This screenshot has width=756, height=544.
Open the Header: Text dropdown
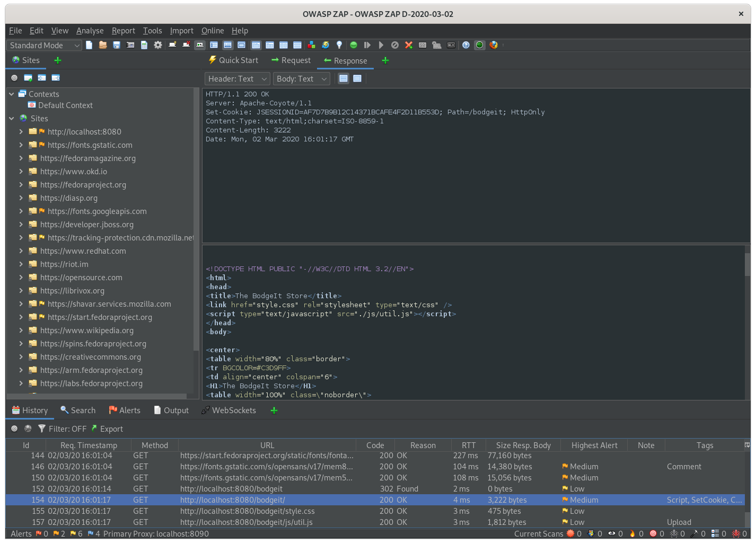(237, 79)
